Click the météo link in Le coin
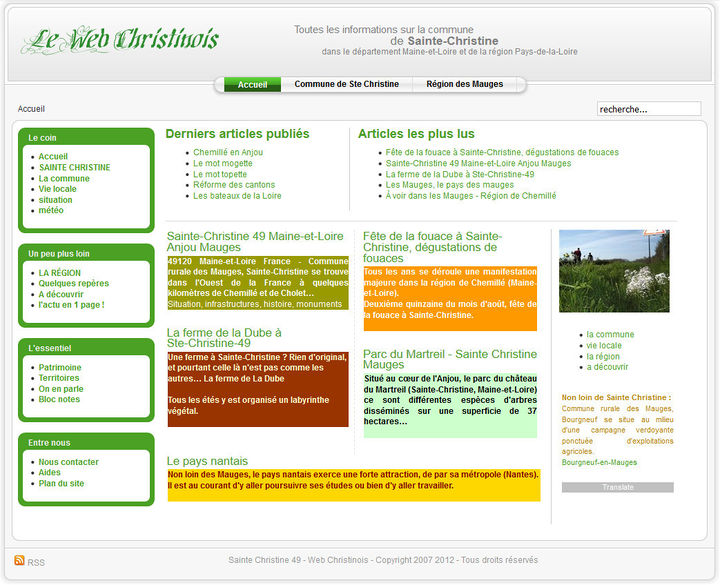 pos(51,210)
